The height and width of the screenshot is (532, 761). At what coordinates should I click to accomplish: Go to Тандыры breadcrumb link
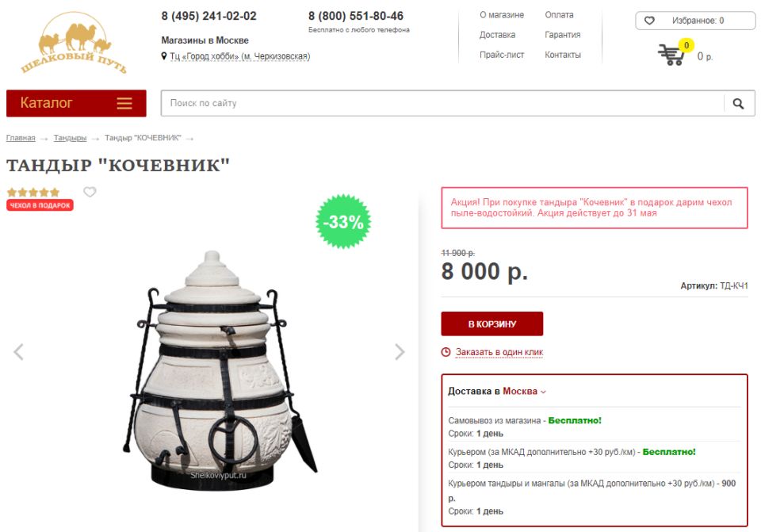point(70,138)
